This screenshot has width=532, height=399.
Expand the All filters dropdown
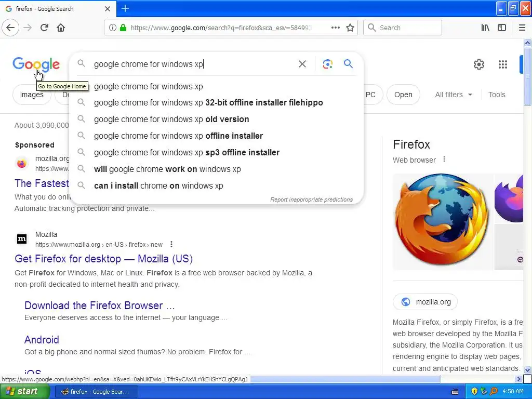coord(453,95)
